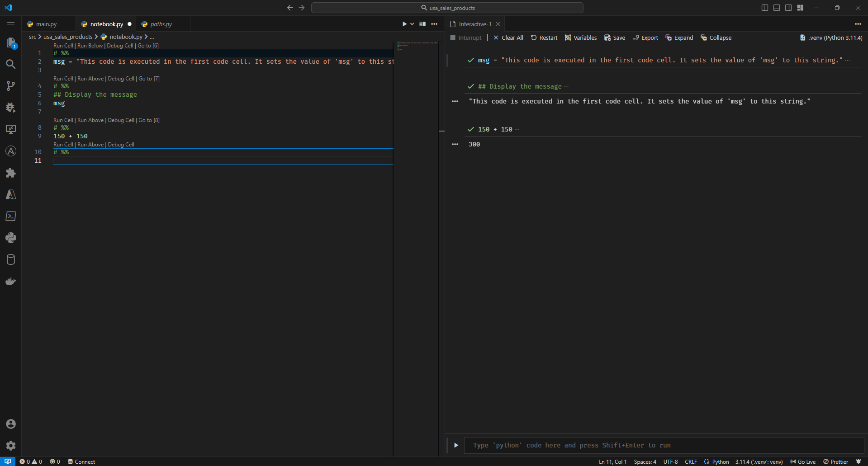
Task: Open the Azure view icon
Action: [x=11, y=194]
